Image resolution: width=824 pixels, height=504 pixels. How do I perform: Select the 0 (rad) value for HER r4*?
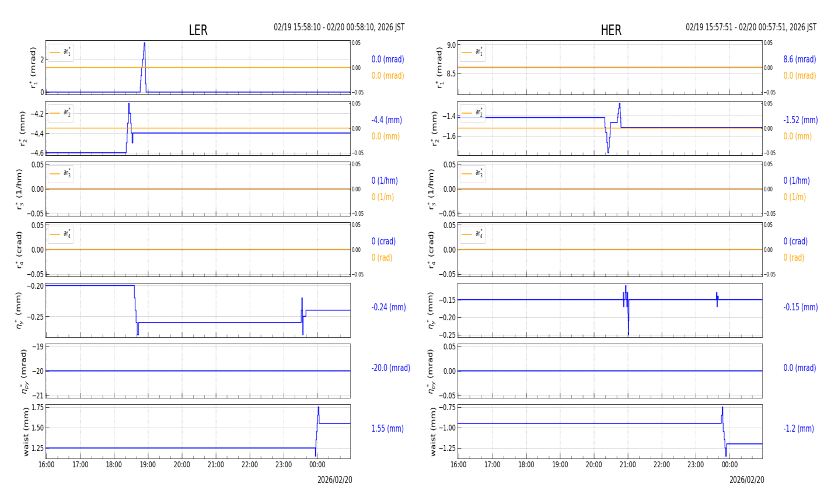(794, 258)
